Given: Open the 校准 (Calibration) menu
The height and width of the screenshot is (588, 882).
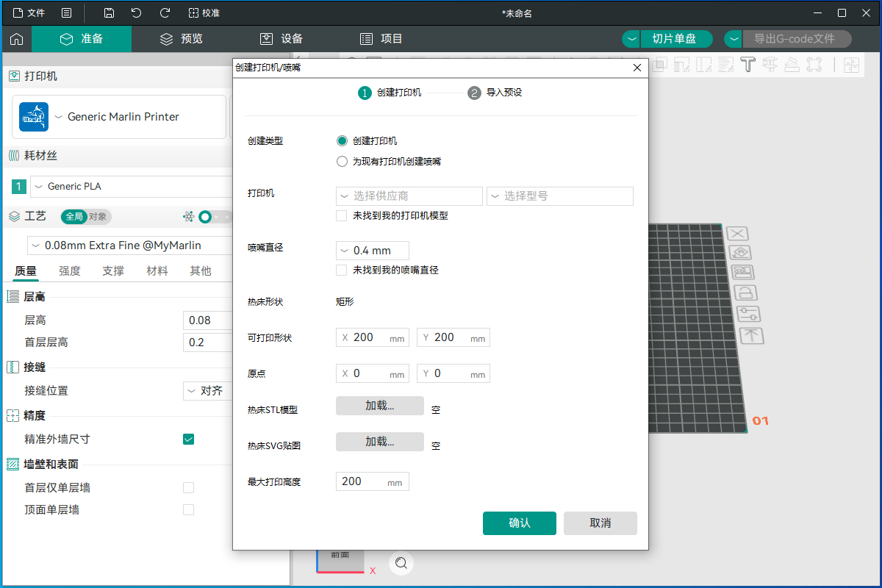Looking at the screenshot, I should (204, 12).
